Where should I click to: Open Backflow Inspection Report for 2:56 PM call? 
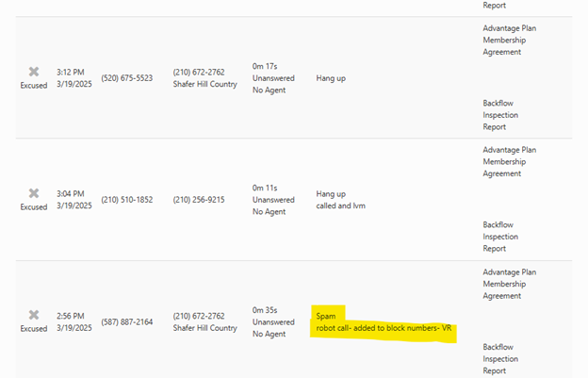pos(501,358)
